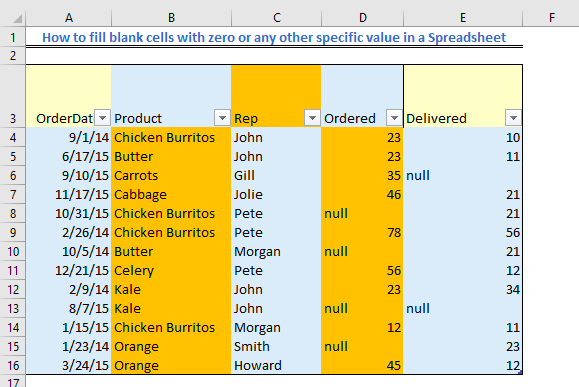
Task: Select column D header
Action: [x=363, y=18]
